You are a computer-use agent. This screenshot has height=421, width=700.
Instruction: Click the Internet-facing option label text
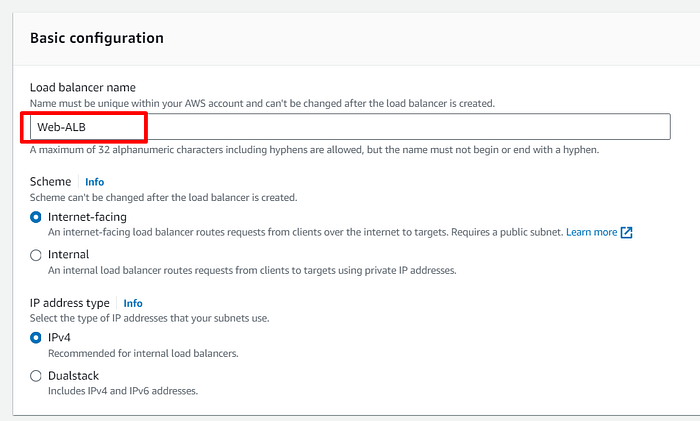pyautogui.click(x=88, y=217)
